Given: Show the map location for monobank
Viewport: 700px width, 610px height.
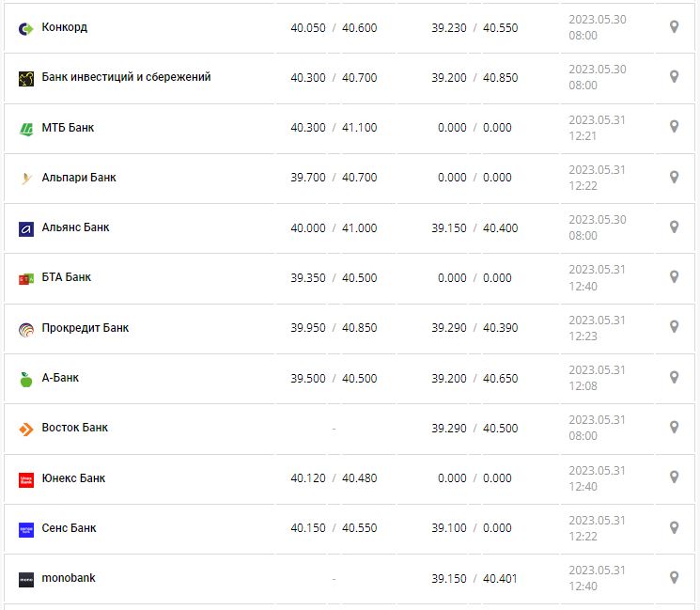Looking at the screenshot, I should click(674, 577).
